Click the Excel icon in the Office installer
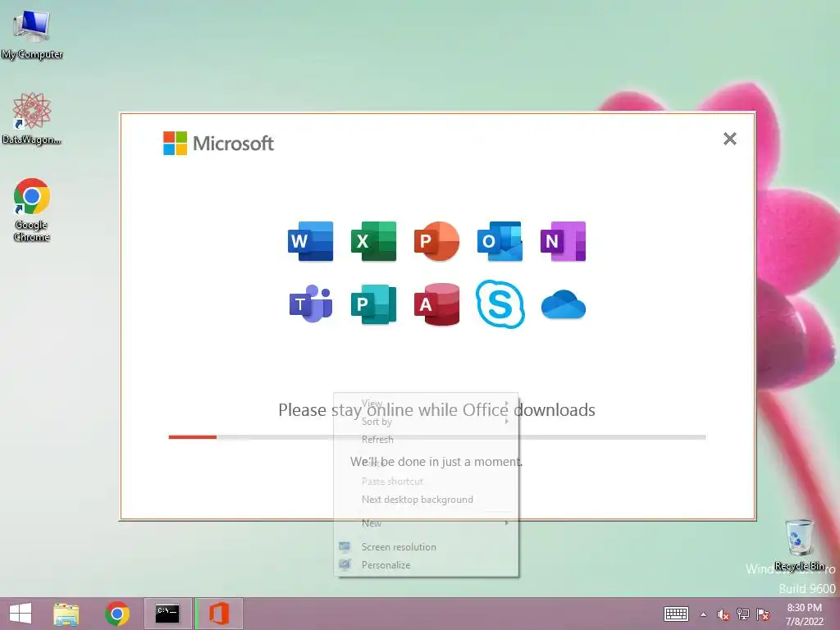The width and height of the screenshot is (840, 630). click(373, 241)
